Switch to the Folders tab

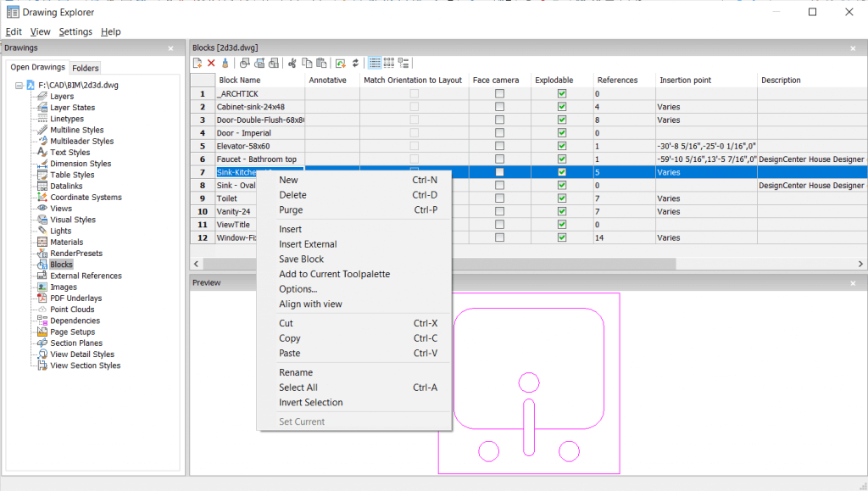85,67
